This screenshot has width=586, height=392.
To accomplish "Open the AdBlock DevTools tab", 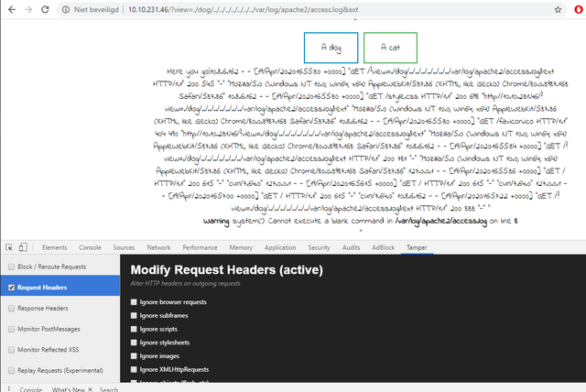I will 383,247.
